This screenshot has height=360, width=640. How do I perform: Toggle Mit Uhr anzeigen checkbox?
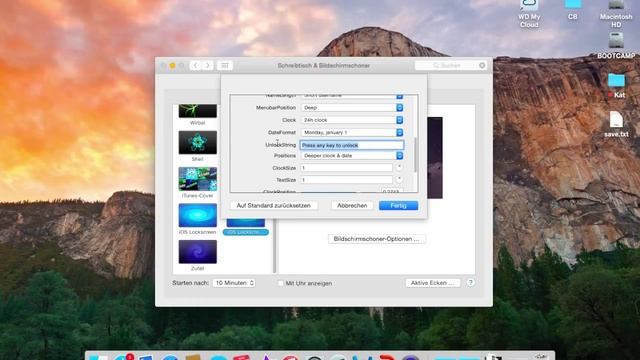[x=280, y=283]
